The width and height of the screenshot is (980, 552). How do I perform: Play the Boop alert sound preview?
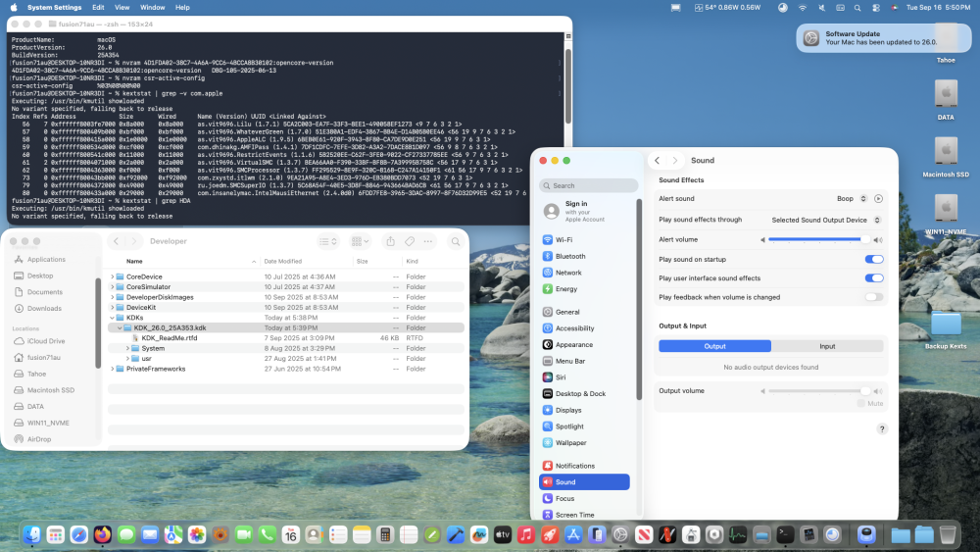coord(878,199)
